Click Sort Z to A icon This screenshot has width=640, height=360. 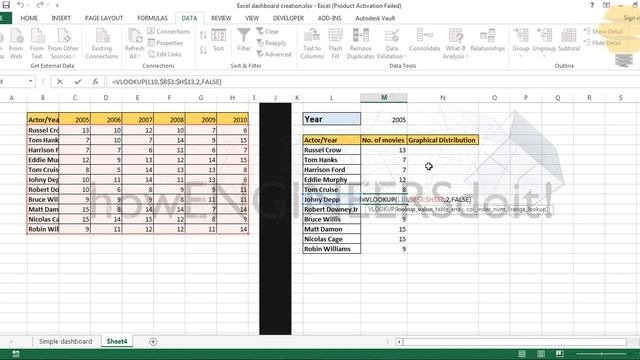203,50
